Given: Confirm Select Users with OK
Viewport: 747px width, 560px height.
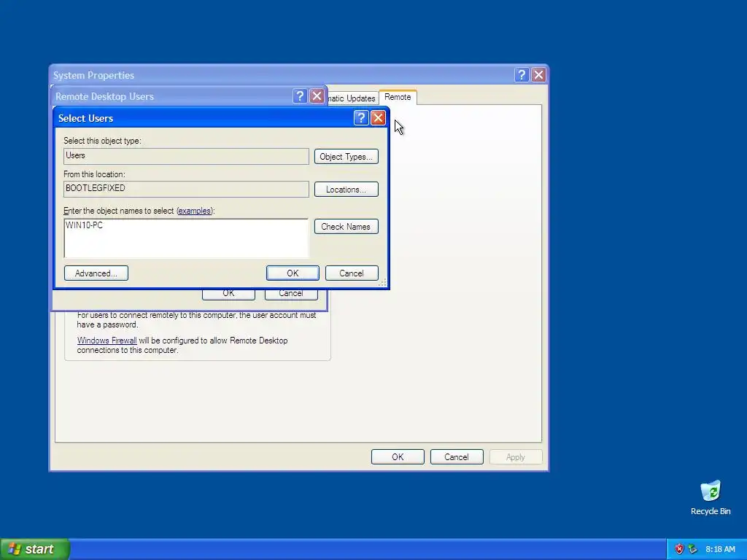Looking at the screenshot, I should (x=293, y=273).
